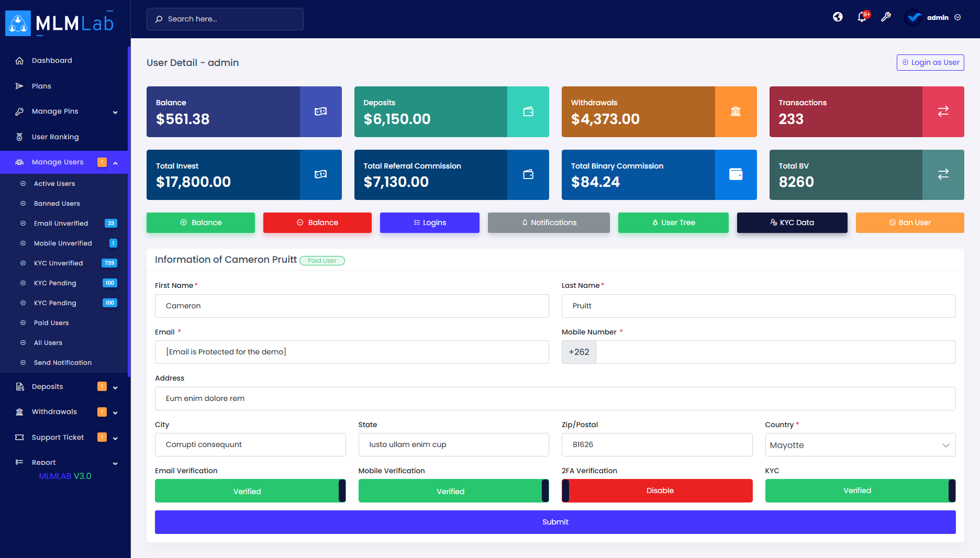The image size is (980, 558).
Task: Click the Support Ticket sidebar icon
Action: (x=19, y=437)
